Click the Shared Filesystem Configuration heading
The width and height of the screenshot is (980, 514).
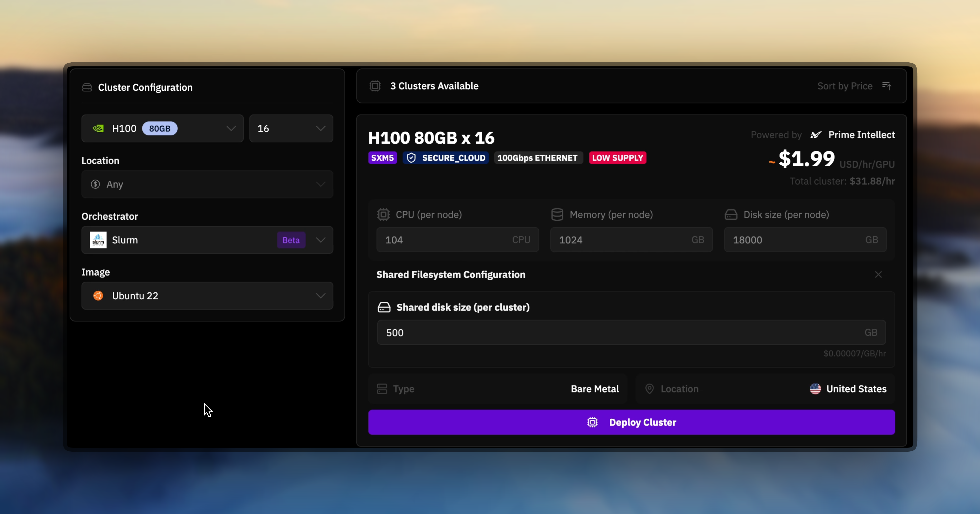pyautogui.click(x=451, y=275)
